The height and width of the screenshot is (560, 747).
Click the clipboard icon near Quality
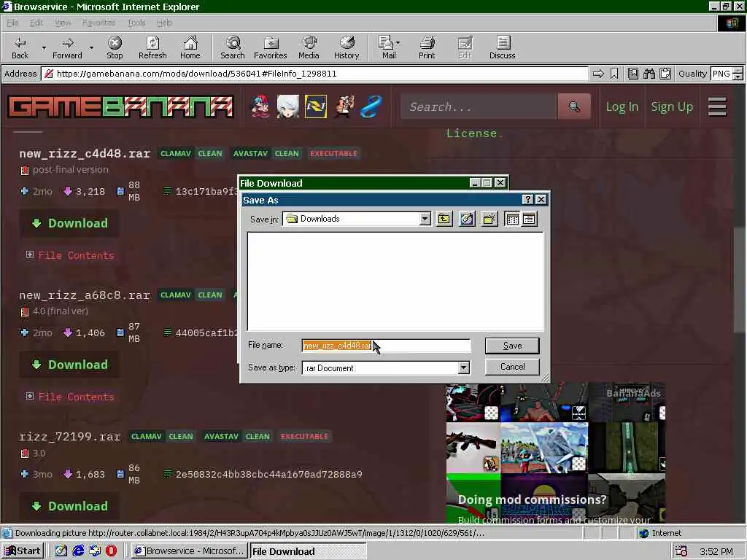point(665,74)
